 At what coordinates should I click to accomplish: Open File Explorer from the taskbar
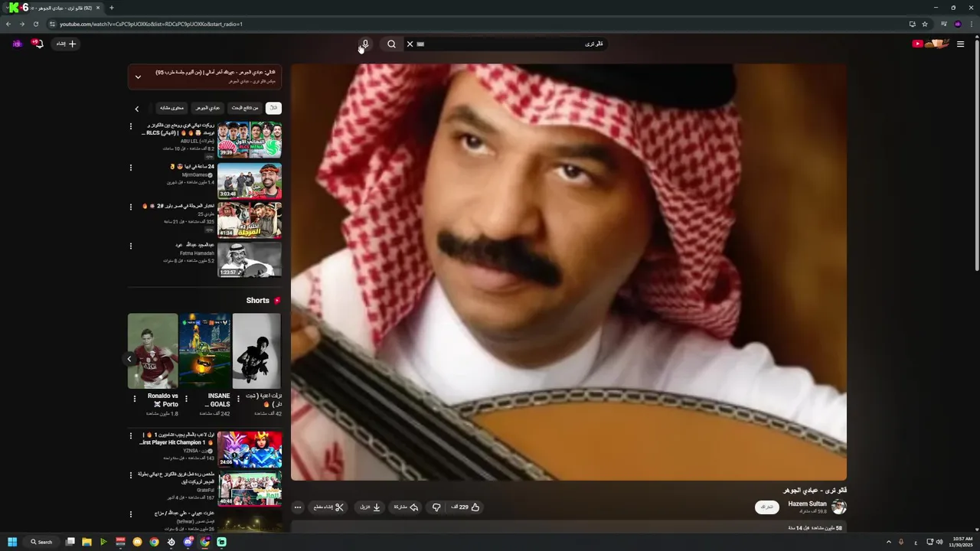pos(87,542)
